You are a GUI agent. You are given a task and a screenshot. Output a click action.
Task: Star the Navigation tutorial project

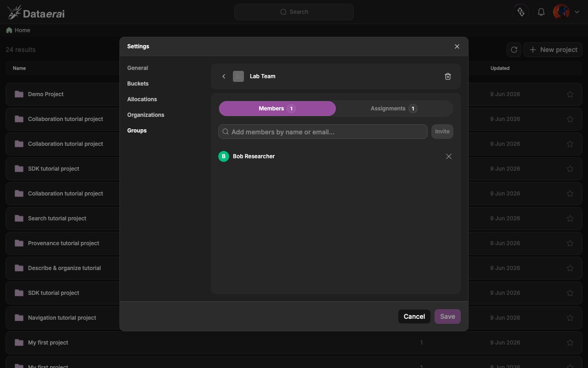pyautogui.click(x=570, y=318)
